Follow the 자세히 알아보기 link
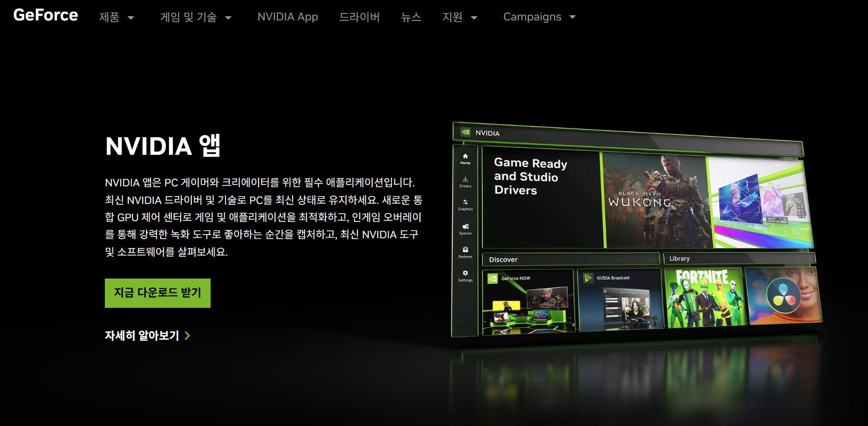 [148, 335]
